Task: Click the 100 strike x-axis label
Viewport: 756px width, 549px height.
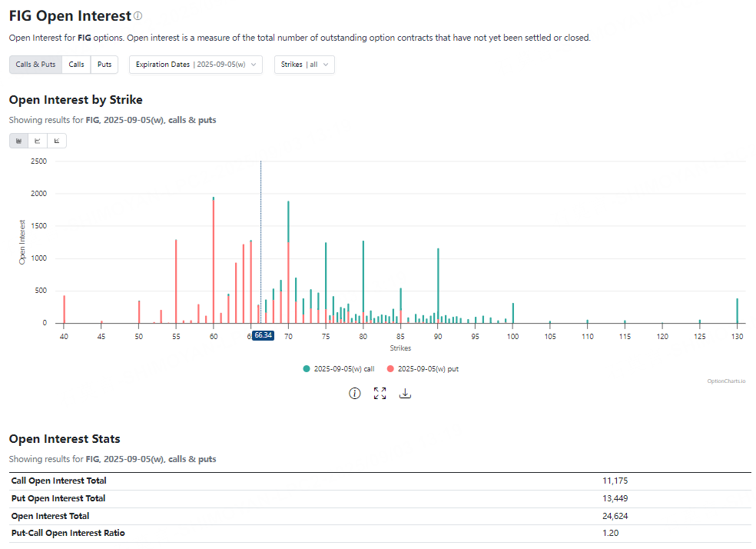Action: pos(512,337)
